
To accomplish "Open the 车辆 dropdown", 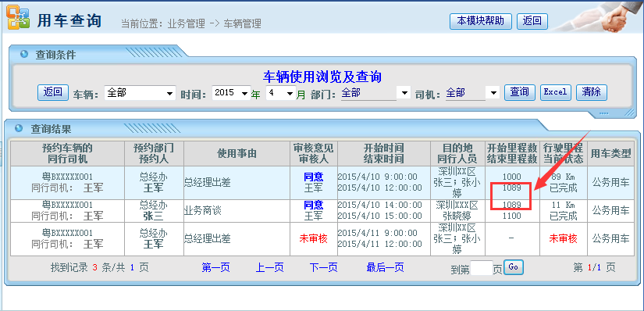I will click(x=140, y=93).
